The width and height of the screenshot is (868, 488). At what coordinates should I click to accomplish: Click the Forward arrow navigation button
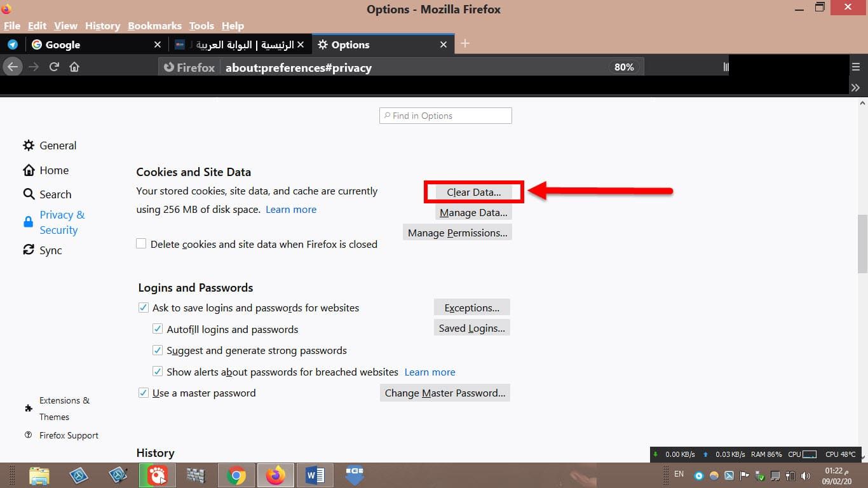[34, 67]
